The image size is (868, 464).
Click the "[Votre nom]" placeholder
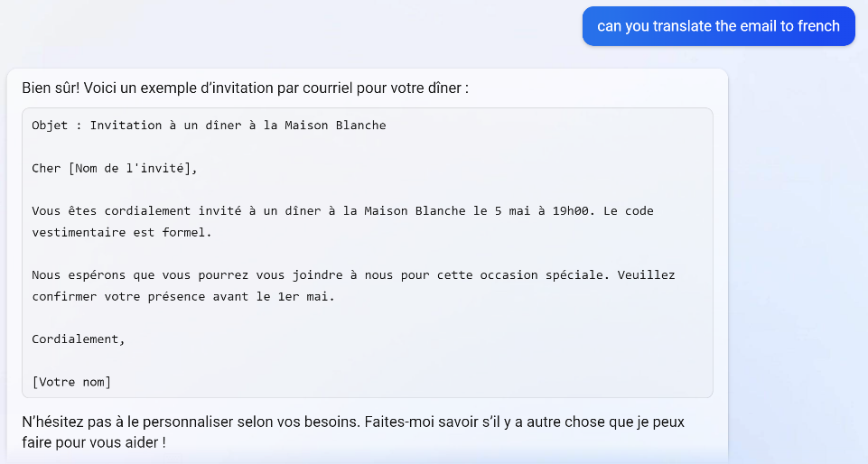click(x=71, y=382)
